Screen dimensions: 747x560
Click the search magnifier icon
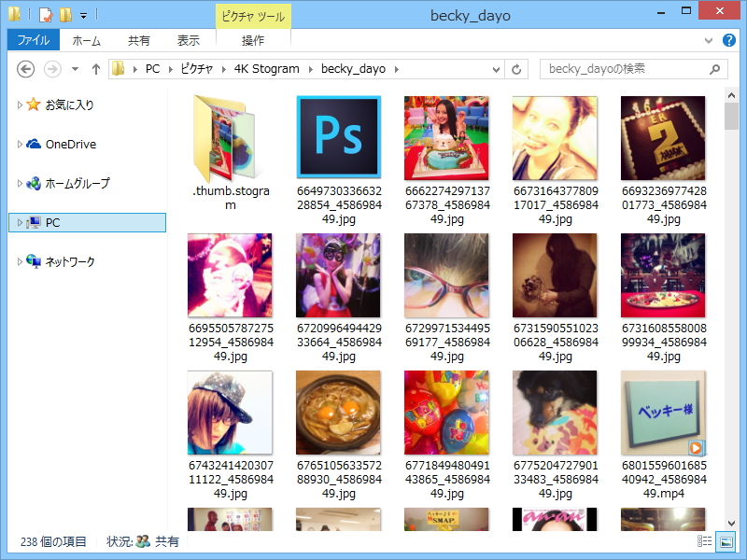(x=714, y=69)
